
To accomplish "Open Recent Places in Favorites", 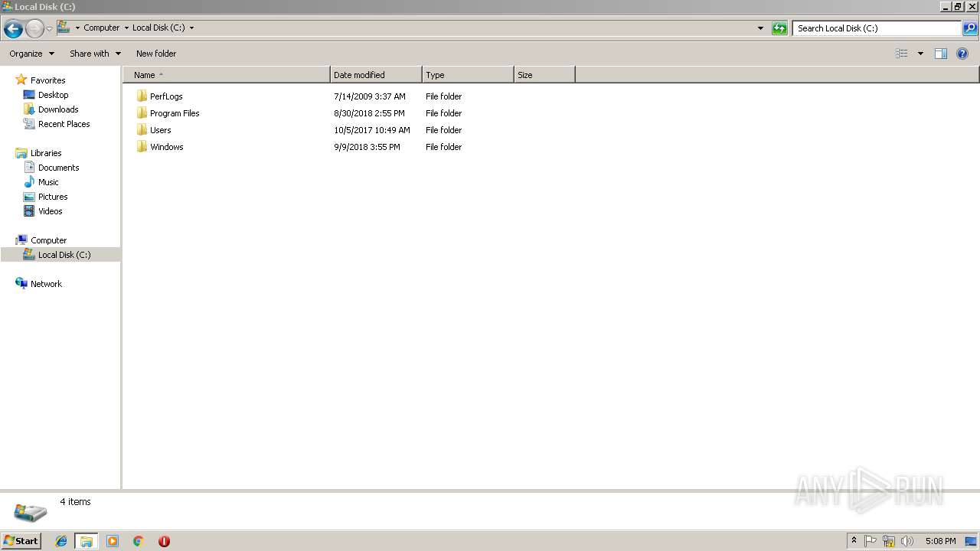I will point(64,124).
